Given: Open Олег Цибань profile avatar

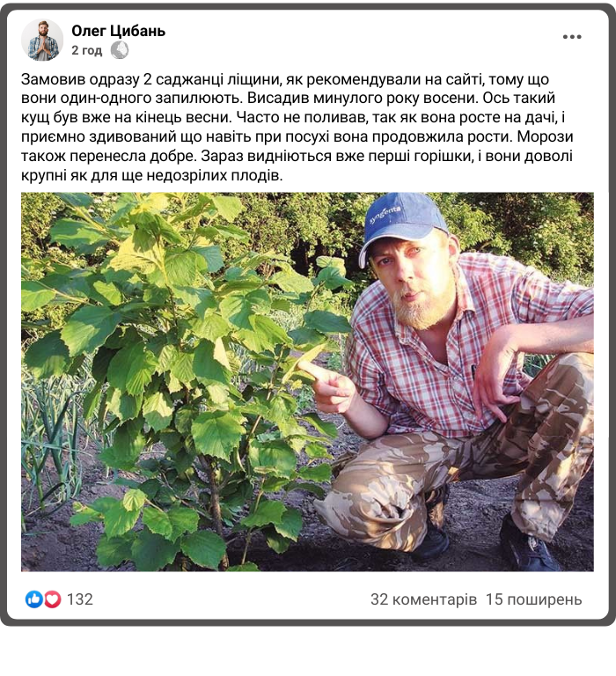Looking at the screenshot, I should tap(42, 40).
